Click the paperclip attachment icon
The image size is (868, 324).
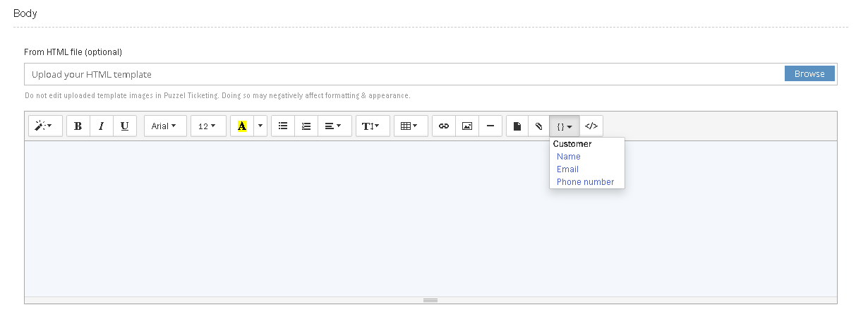tap(538, 126)
